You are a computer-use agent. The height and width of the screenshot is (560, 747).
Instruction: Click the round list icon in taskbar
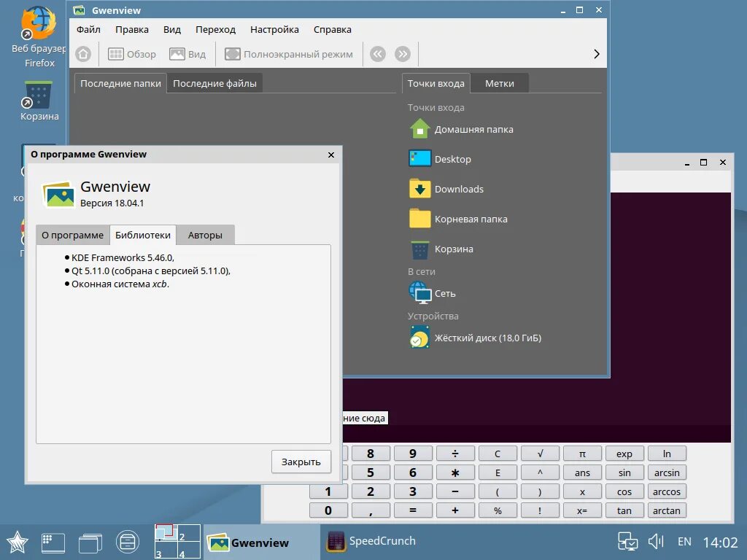point(127,542)
